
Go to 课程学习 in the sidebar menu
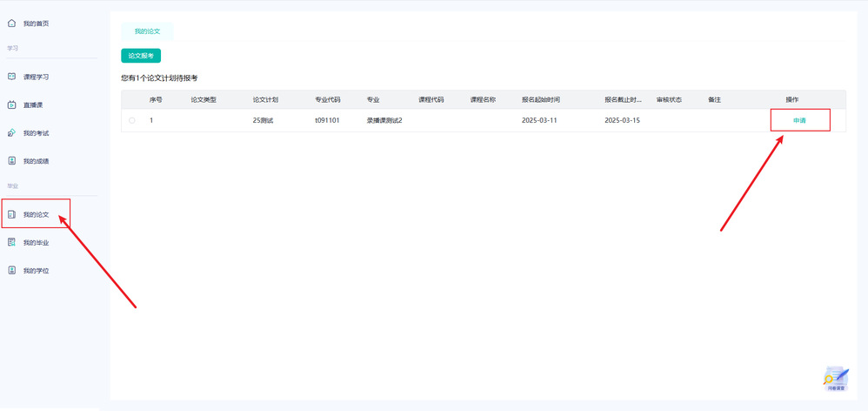click(36, 77)
